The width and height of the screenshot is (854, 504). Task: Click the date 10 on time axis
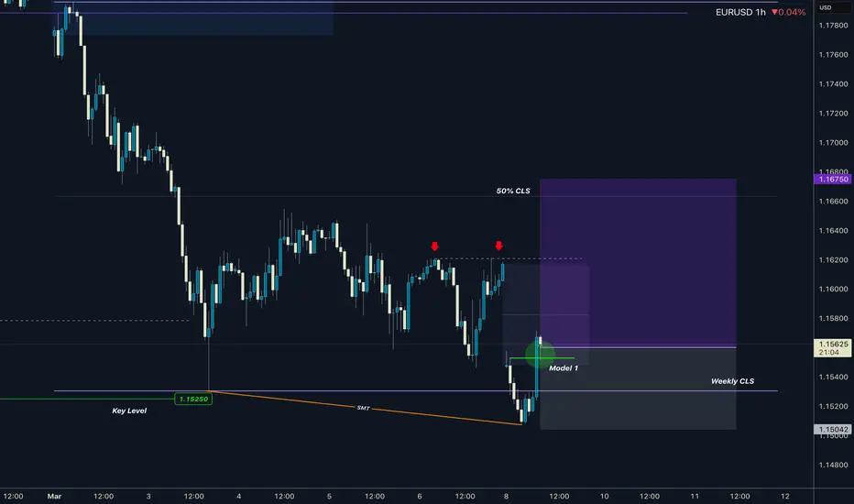click(x=604, y=497)
